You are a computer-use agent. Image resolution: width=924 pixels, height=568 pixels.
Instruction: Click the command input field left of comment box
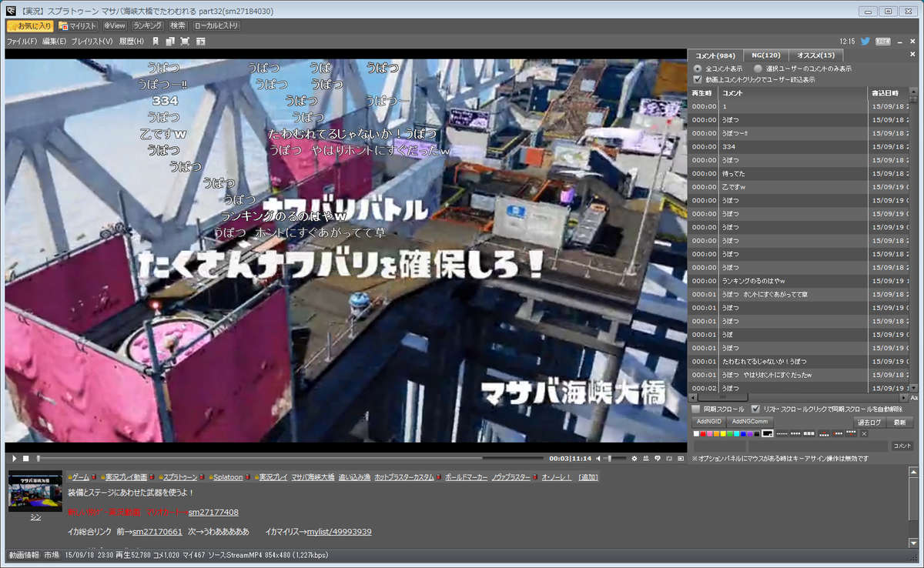(719, 446)
